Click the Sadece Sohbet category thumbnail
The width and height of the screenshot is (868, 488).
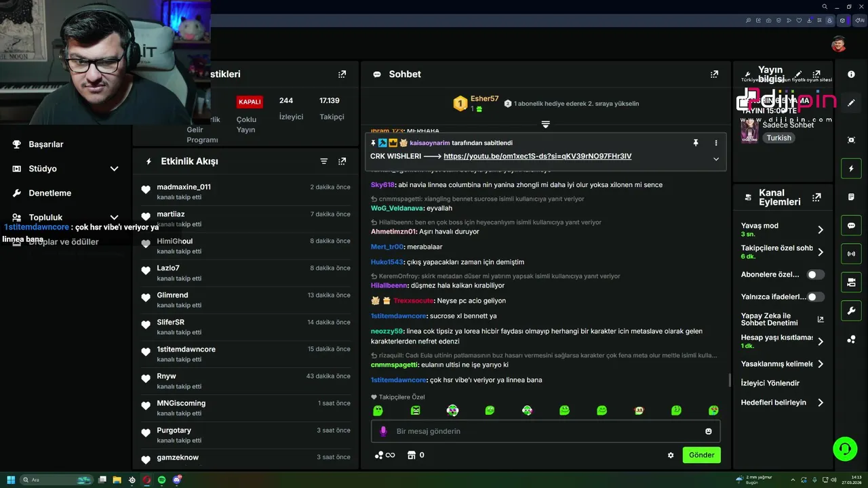pos(749,131)
